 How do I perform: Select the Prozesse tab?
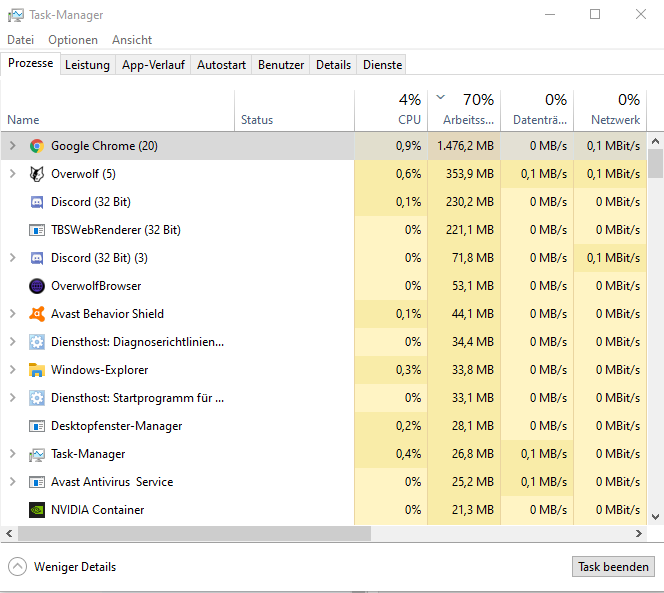tap(30, 63)
